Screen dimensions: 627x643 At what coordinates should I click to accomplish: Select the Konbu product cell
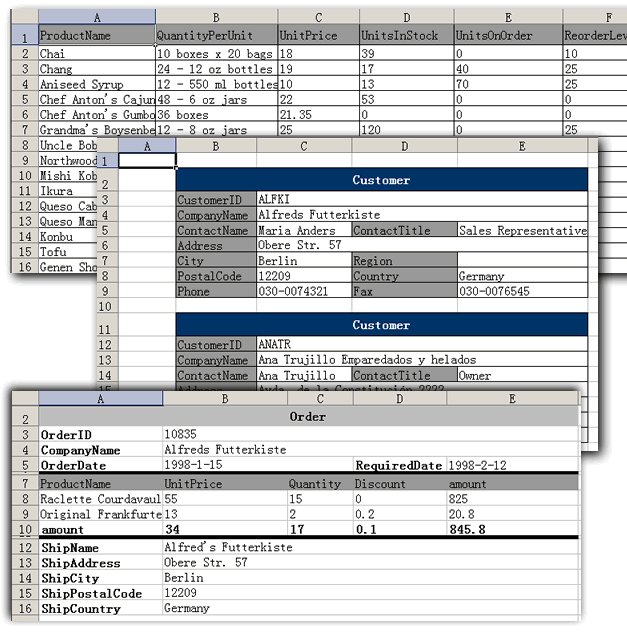(x=68, y=237)
